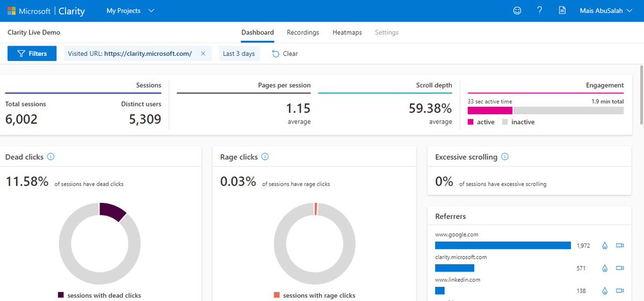The image size is (644, 301).
Task: Click the Filters button
Action: point(32,54)
